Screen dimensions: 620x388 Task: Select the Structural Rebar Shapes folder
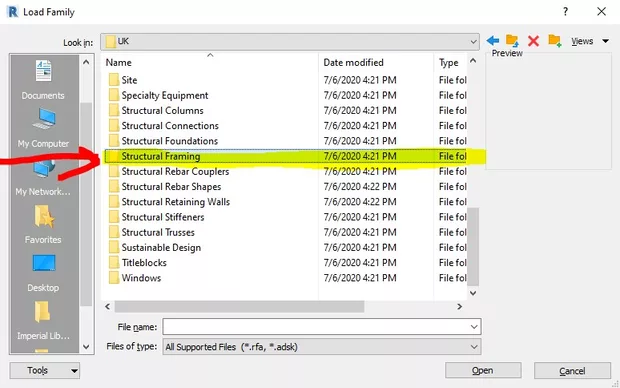171,187
